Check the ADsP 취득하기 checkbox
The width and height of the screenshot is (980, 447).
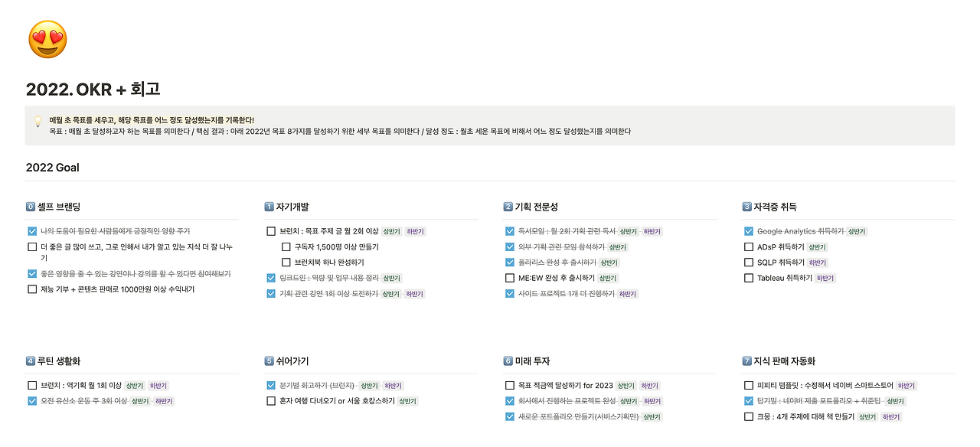click(x=748, y=246)
